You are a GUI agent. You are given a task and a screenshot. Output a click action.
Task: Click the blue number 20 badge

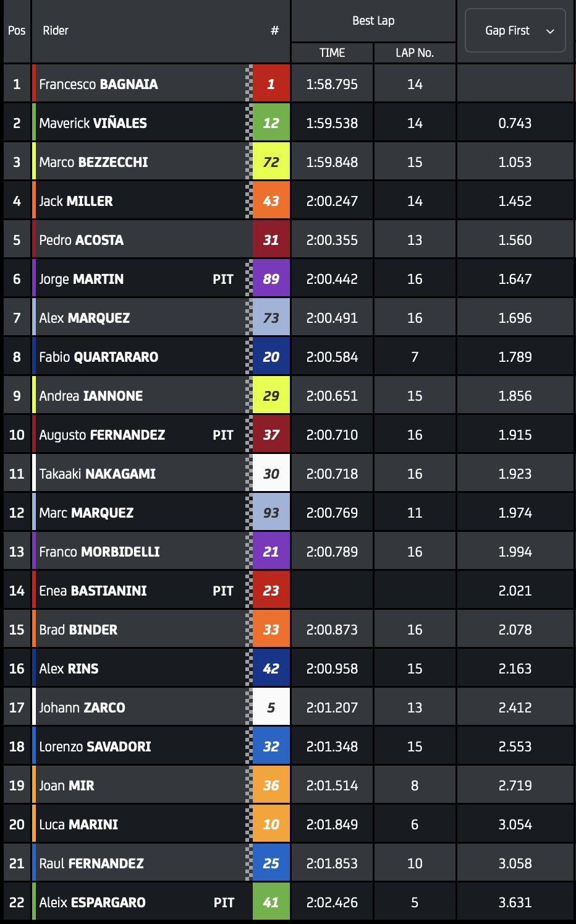(x=271, y=357)
